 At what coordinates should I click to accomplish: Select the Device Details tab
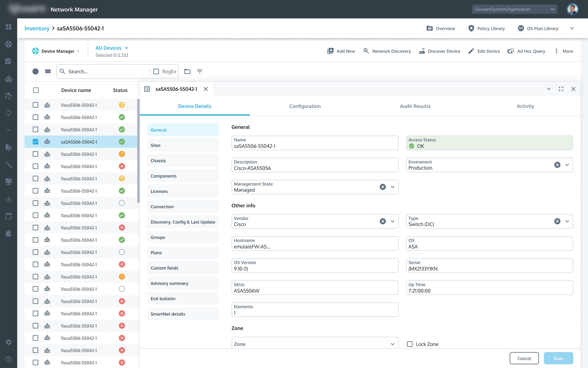pos(195,106)
